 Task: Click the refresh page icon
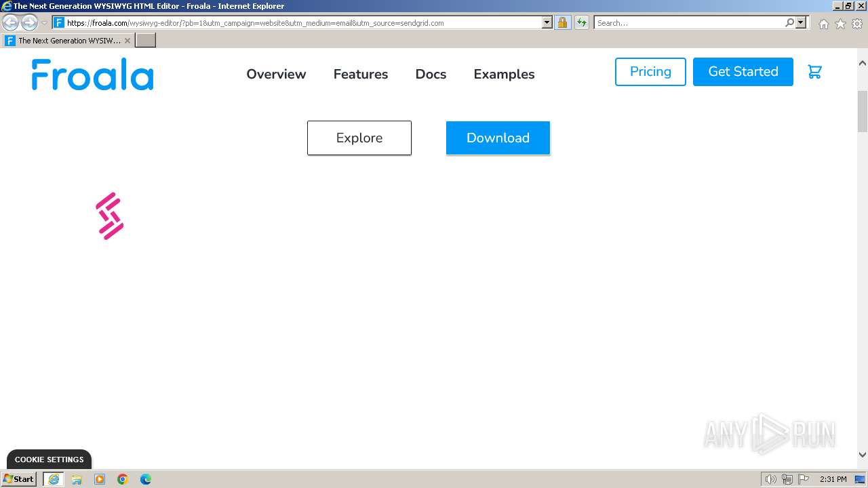pos(582,23)
